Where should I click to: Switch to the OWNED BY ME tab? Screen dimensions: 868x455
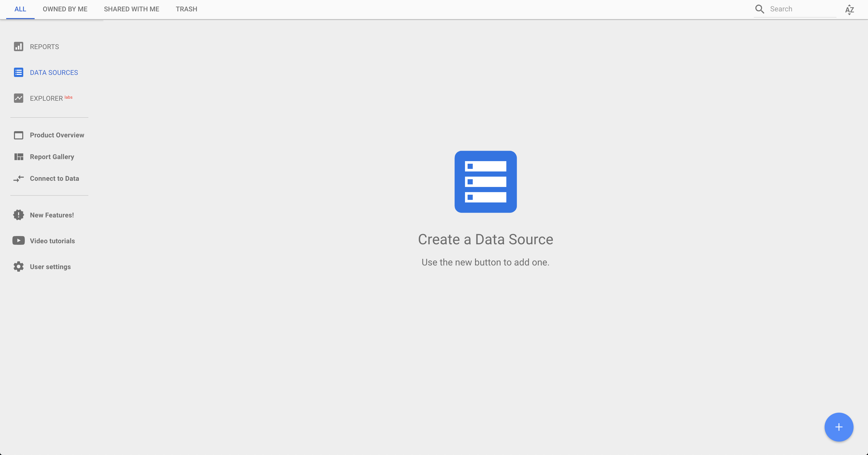point(65,9)
